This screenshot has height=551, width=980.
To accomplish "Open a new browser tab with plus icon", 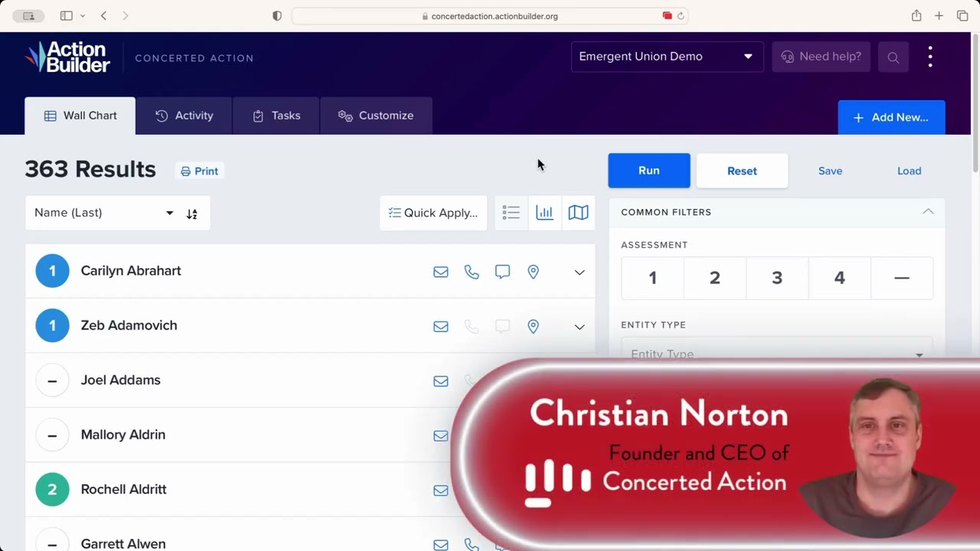I will (x=939, y=16).
